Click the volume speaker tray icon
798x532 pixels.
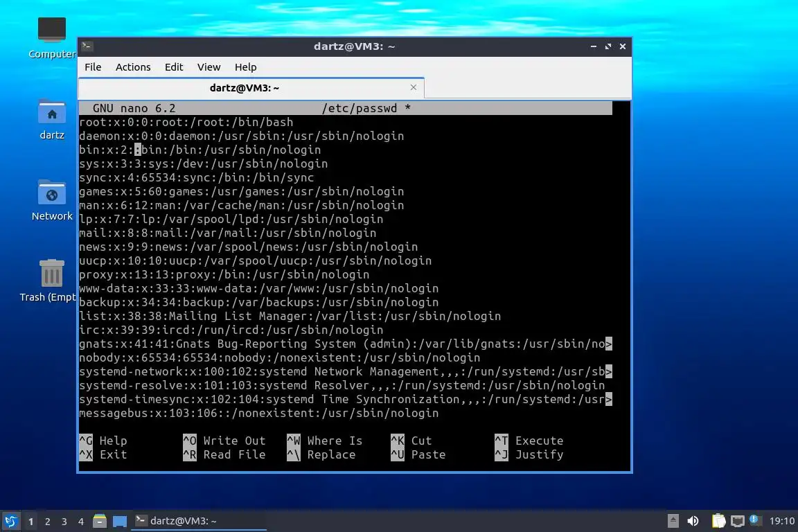tap(693, 521)
